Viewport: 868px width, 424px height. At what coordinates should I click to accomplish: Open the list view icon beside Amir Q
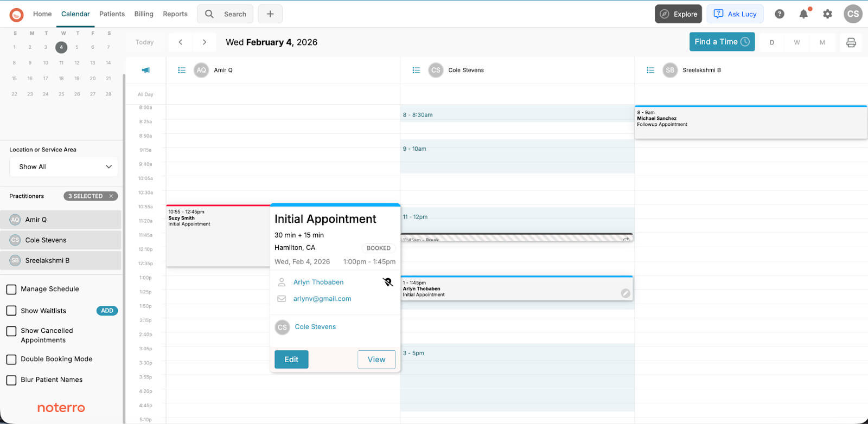pyautogui.click(x=182, y=70)
